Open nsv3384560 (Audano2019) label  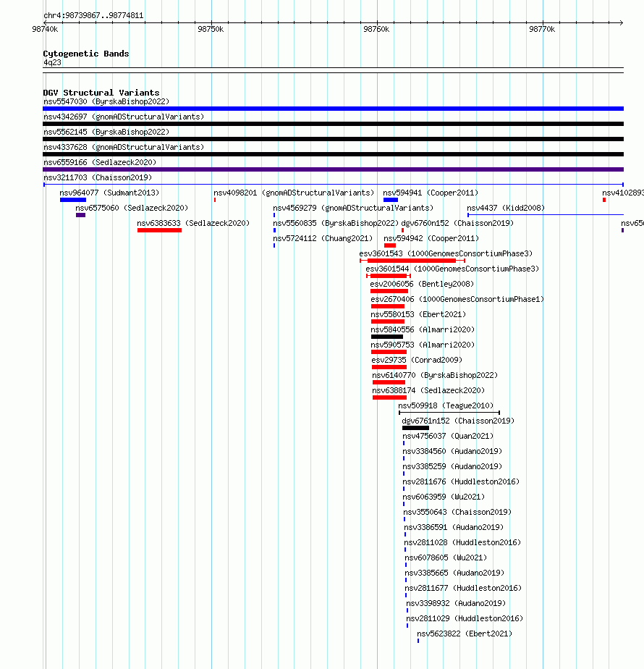[x=452, y=451]
